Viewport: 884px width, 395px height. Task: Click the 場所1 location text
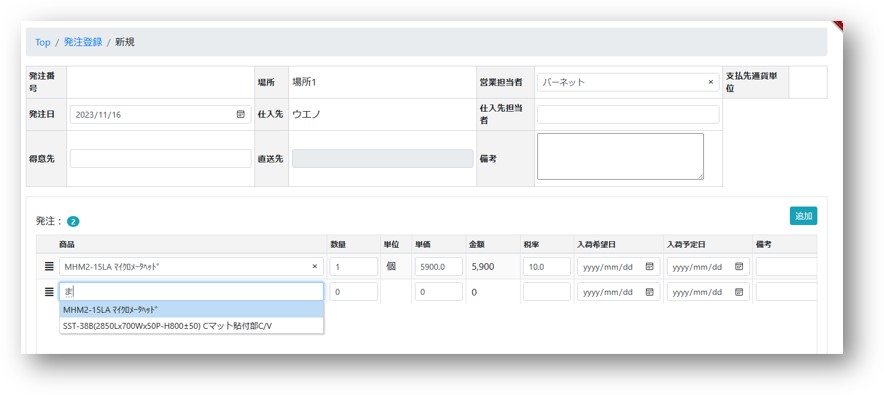click(x=304, y=82)
